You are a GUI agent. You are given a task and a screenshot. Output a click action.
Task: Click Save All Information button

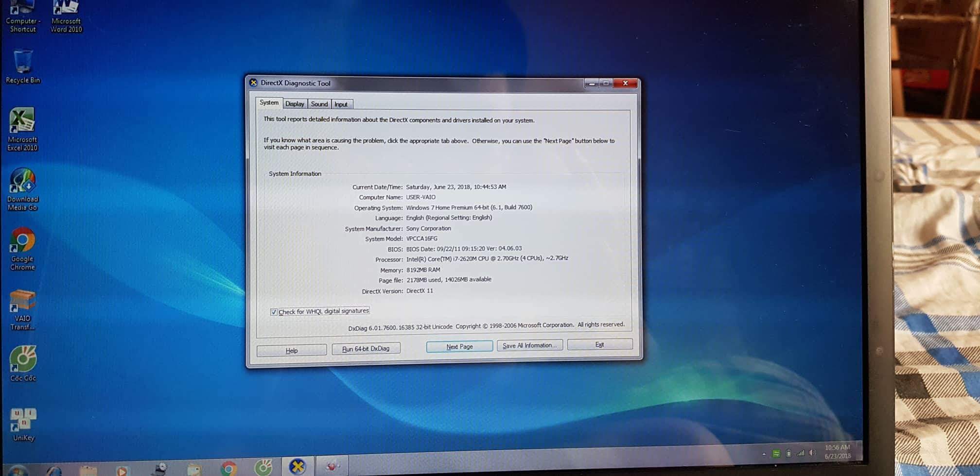tap(530, 345)
